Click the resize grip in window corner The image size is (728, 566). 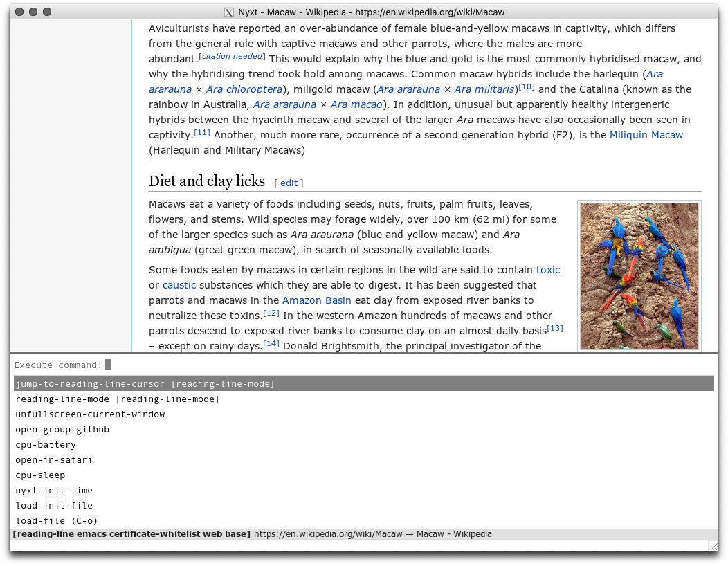click(x=713, y=545)
